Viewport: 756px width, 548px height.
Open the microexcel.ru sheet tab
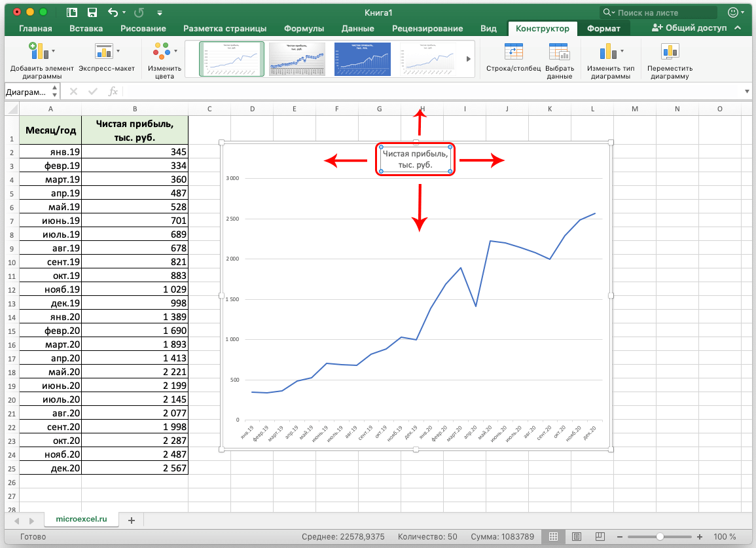tap(81, 519)
